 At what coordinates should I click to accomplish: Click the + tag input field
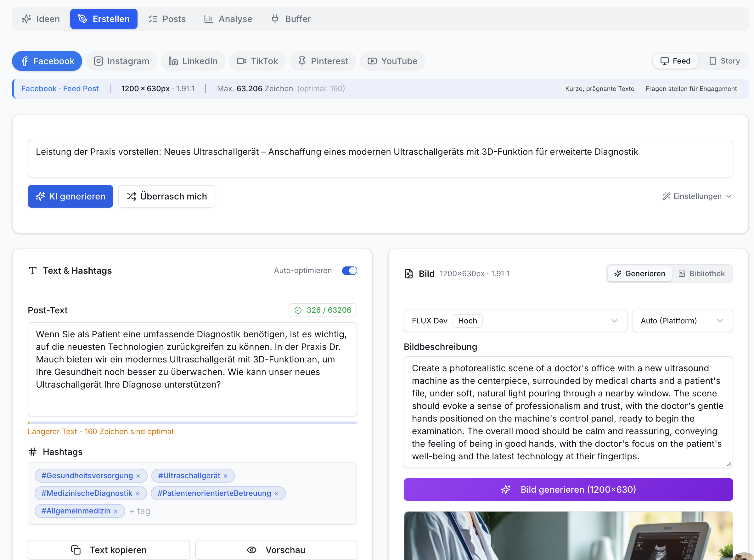coord(140,511)
